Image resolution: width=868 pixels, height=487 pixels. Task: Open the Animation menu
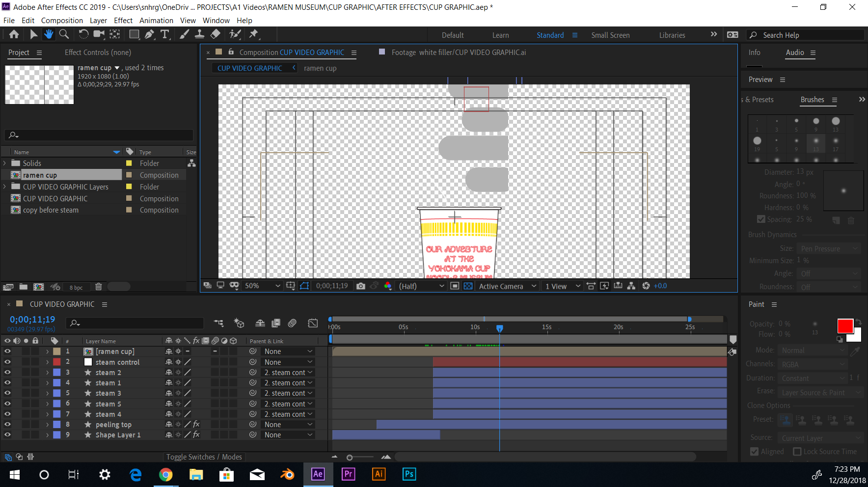click(x=156, y=21)
